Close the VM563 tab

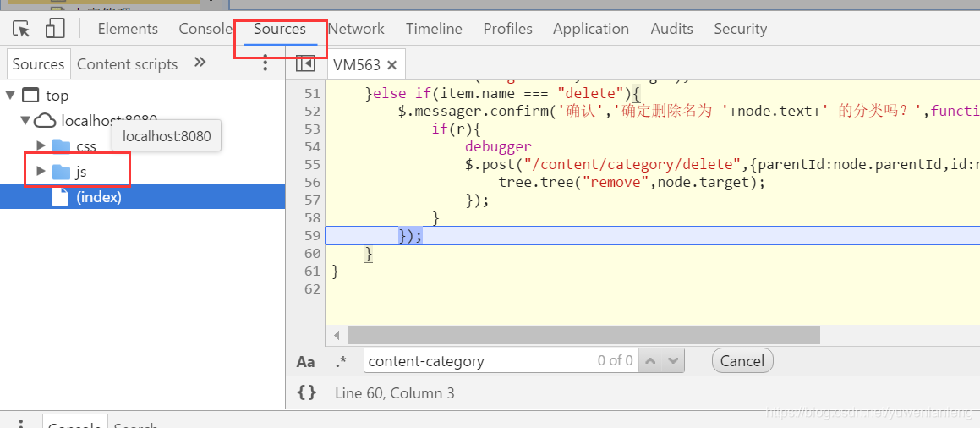[x=391, y=64]
